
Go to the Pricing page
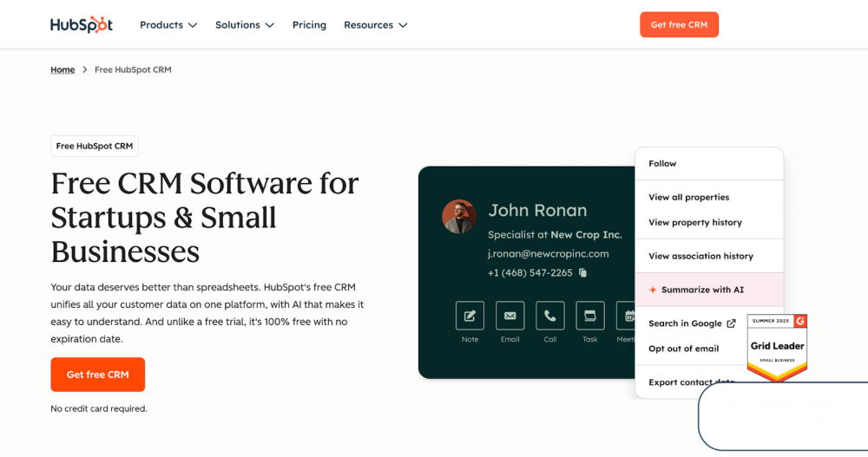click(310, 25)
